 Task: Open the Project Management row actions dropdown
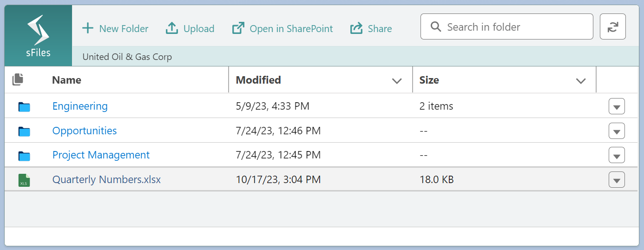click(x=617, y=155)
